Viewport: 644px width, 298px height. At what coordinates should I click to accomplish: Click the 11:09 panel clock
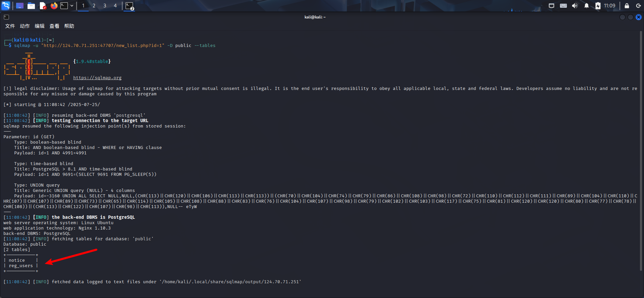click(x=609, y=6)
